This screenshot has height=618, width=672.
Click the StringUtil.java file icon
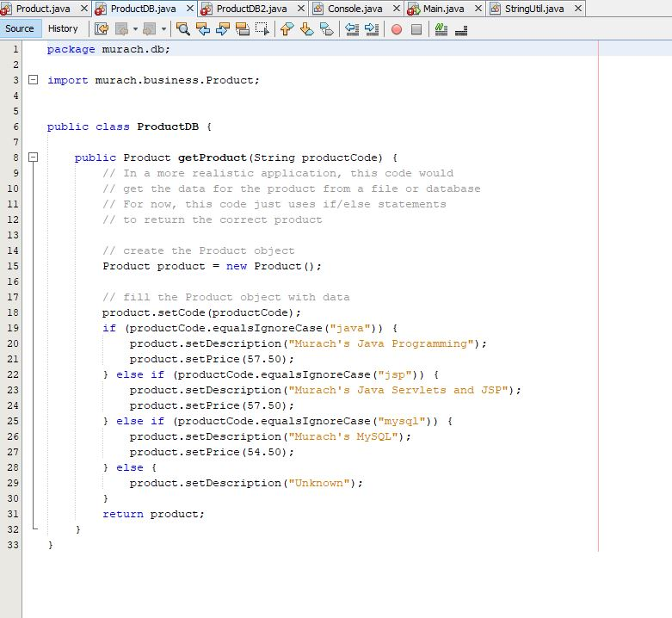pos(495,9)
